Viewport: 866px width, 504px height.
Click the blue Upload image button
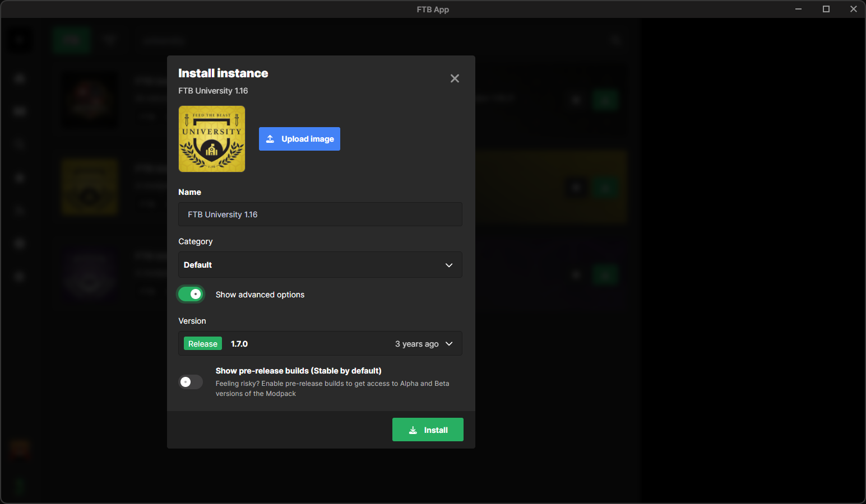[x=299, y=139]
